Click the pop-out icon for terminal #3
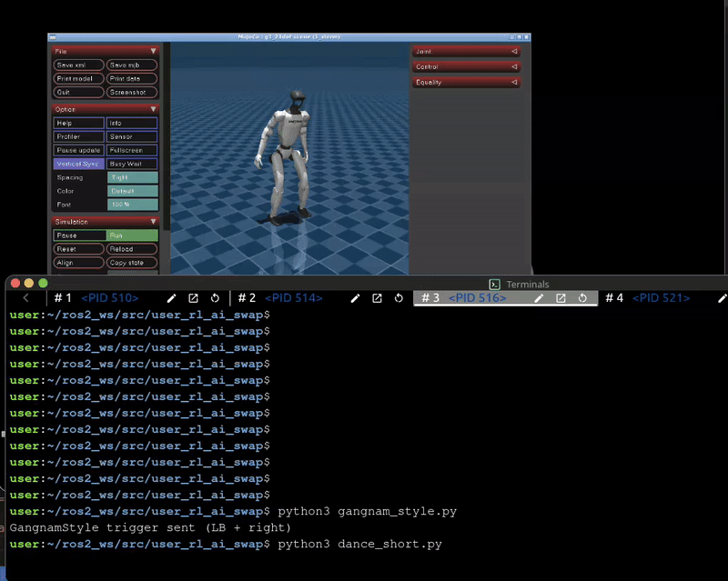 click(x=561, y=298)
